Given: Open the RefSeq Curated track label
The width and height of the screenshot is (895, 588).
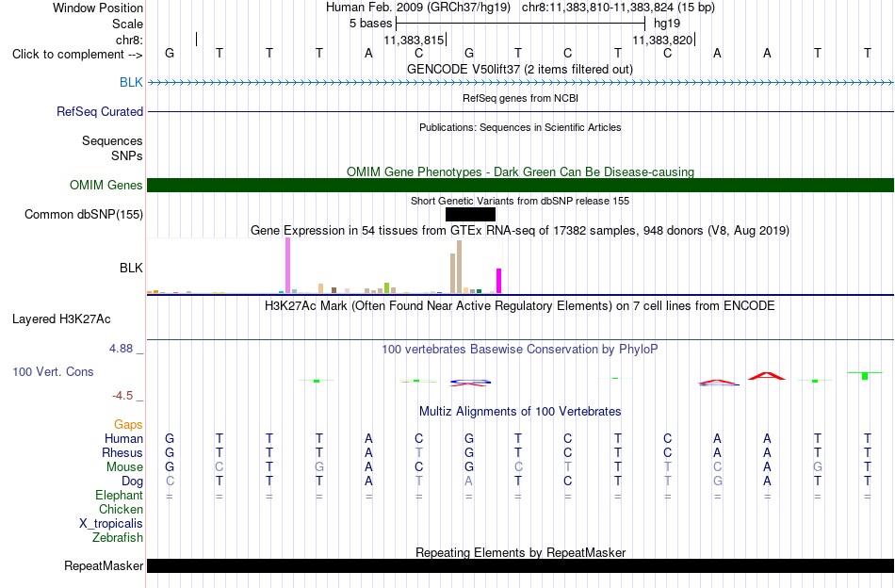Looking at the screenshot, I should coord(99,111).
